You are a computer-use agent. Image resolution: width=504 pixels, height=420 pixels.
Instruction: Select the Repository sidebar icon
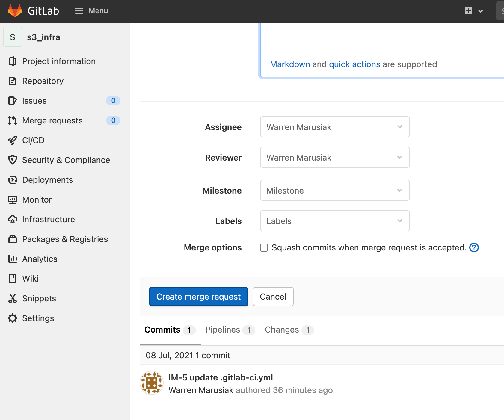[12, 81]
